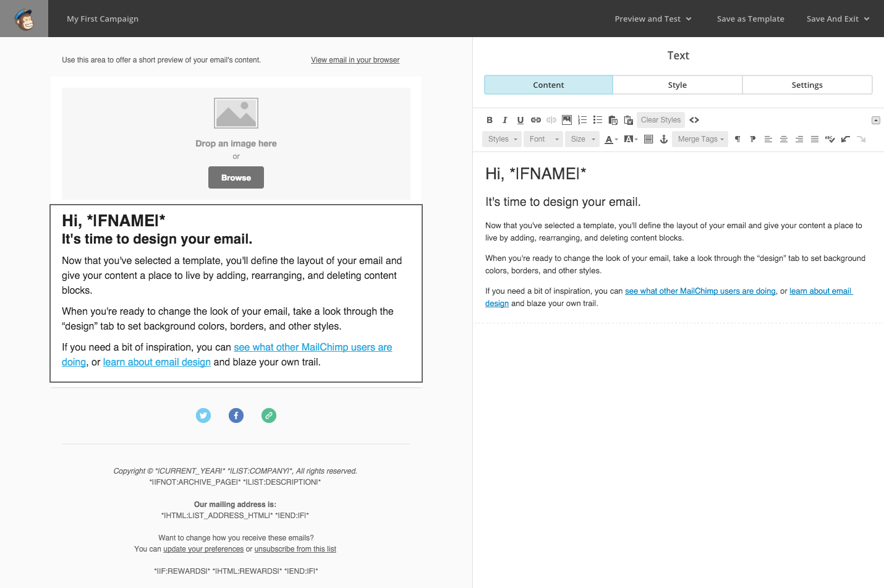This screenshot has width=884, height=588.
Task: Click the insert image icon in toolbar
Action: point(567,120)
